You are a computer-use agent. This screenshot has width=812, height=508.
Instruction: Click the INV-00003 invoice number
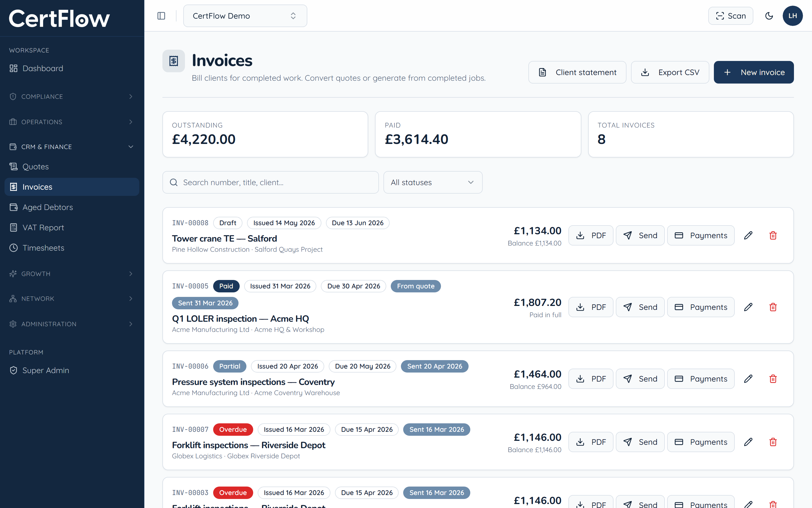190,492
